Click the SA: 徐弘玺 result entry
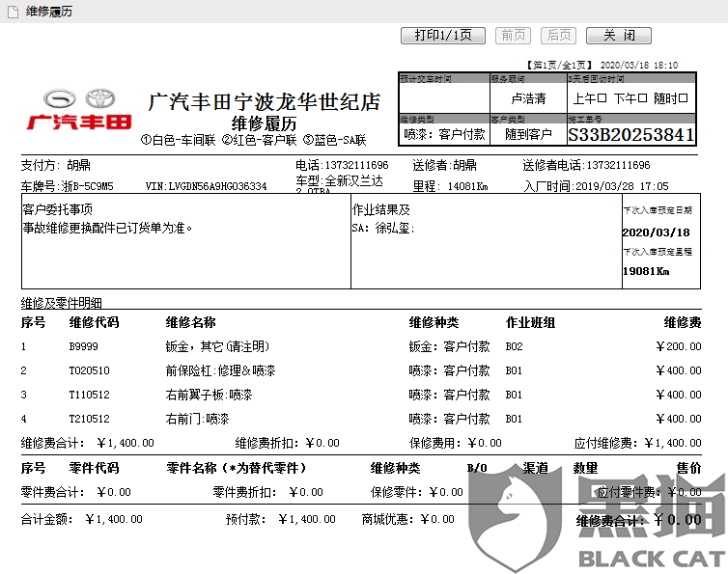The height and width of the screenshot is (574, 728). coord(383,228)
